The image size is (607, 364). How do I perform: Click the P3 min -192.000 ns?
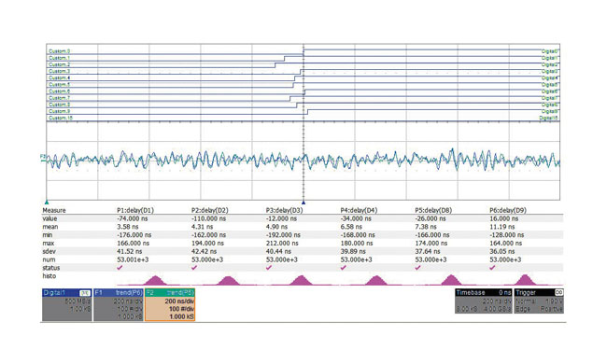[x=283, y=235]
